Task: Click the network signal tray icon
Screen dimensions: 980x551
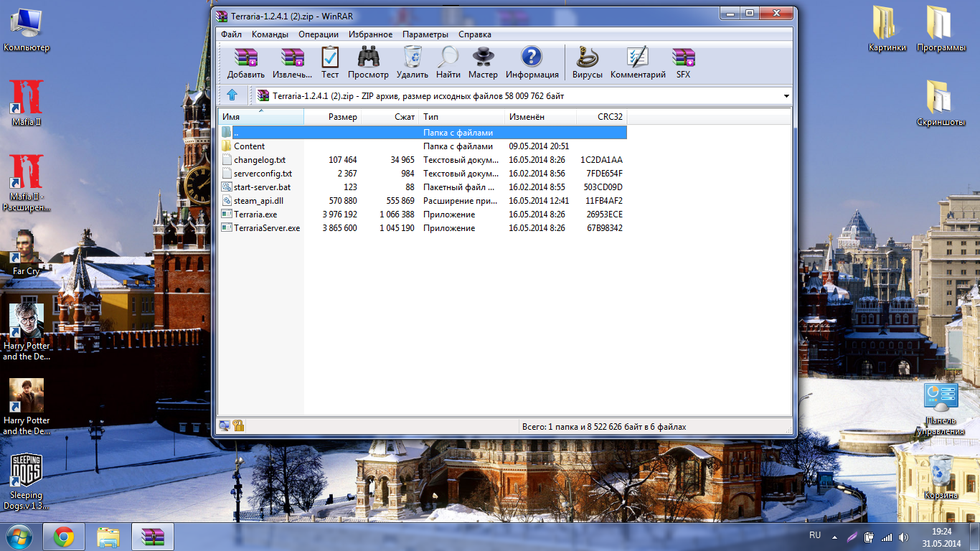Action: (x=887, y=537)
